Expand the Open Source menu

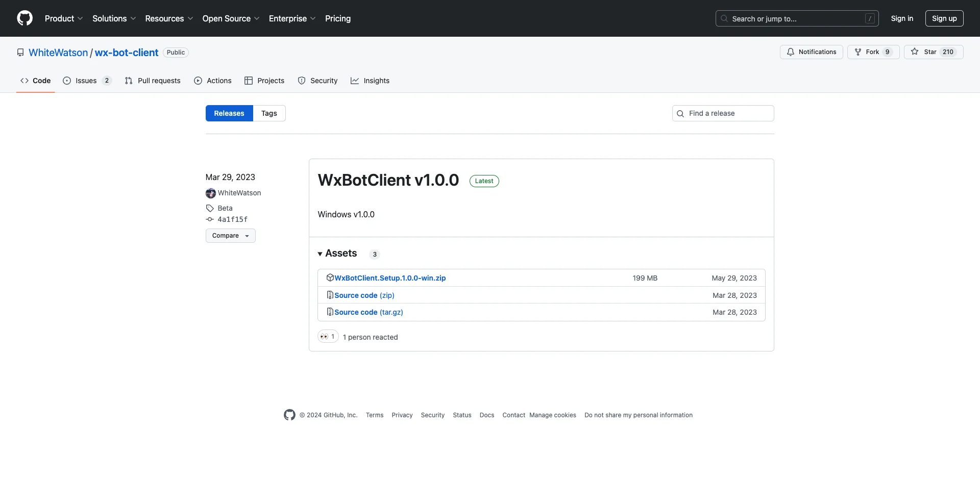point(231,18)
